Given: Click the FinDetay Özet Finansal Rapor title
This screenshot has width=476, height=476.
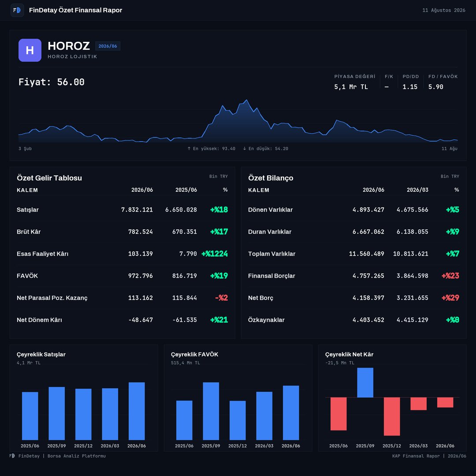Looking at the screenshot, I should click(x=76, y=10).
